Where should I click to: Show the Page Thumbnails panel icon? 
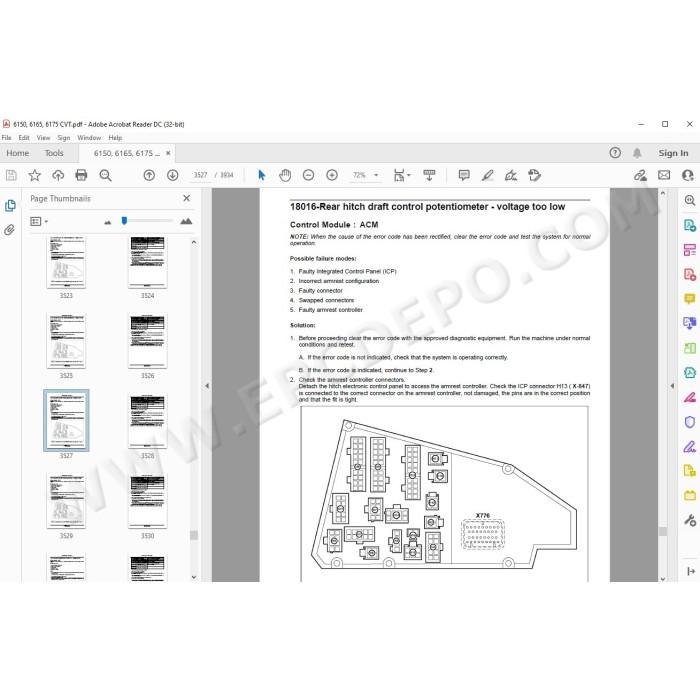click(10, 206)
